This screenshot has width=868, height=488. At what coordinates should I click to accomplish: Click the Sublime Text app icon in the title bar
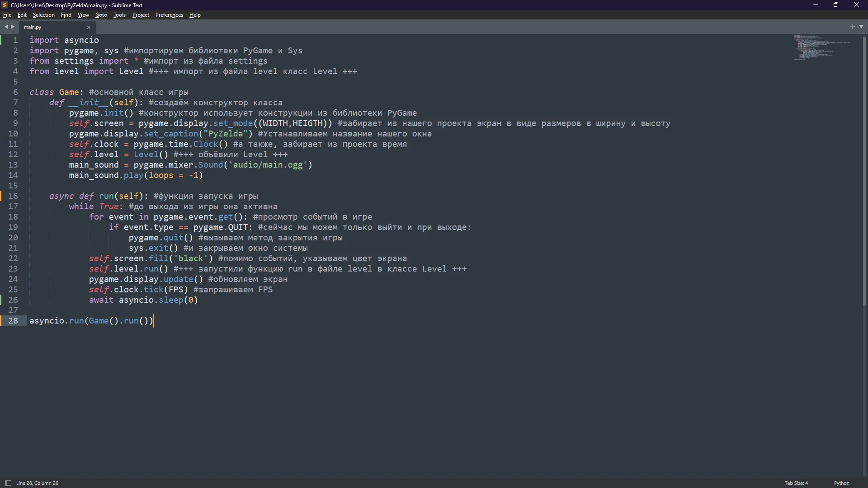5,5
